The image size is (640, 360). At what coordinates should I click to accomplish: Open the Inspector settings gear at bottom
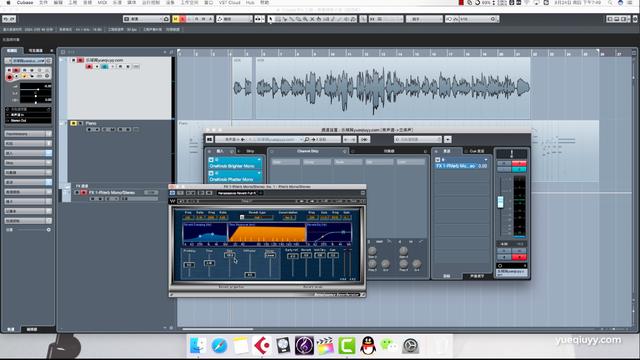(49, 230)
